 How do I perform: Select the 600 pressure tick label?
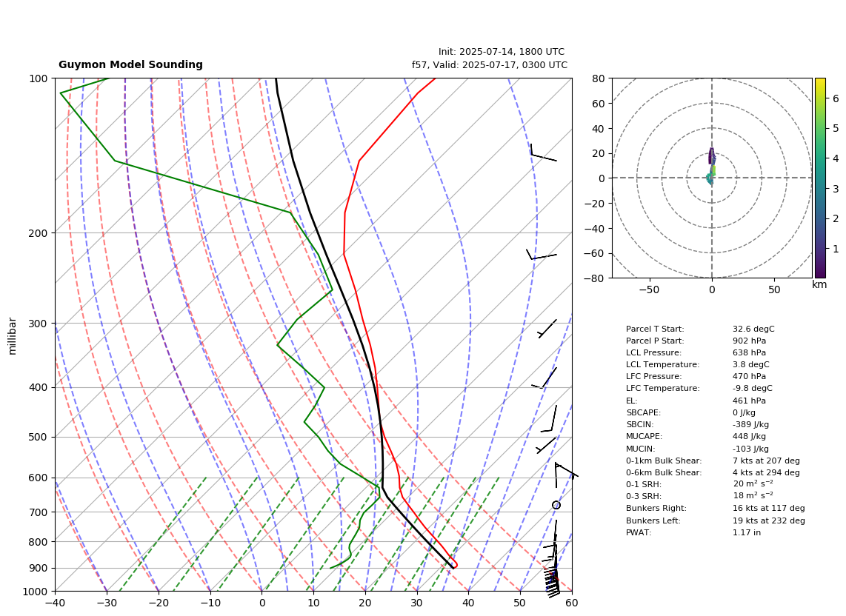coord(39,478)
